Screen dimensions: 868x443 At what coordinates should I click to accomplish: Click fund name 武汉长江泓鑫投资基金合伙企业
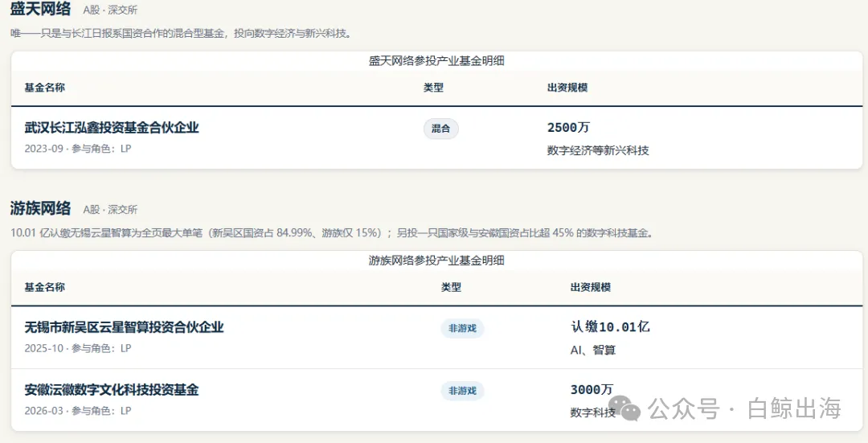click(x=111, y=127)
